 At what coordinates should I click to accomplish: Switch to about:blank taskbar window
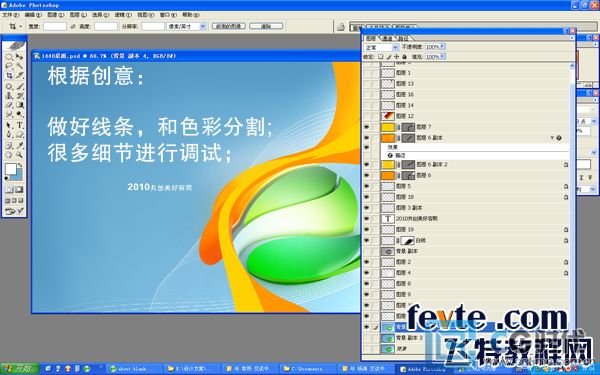tap(133, 369)
